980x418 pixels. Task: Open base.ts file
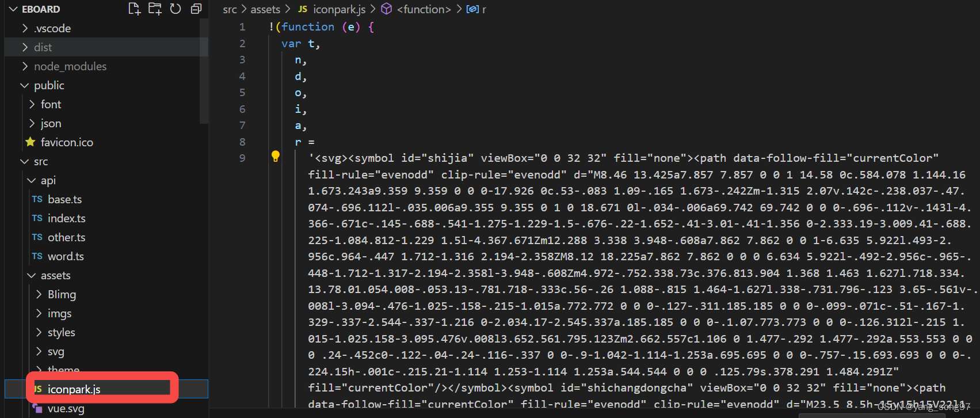[64, 199]
